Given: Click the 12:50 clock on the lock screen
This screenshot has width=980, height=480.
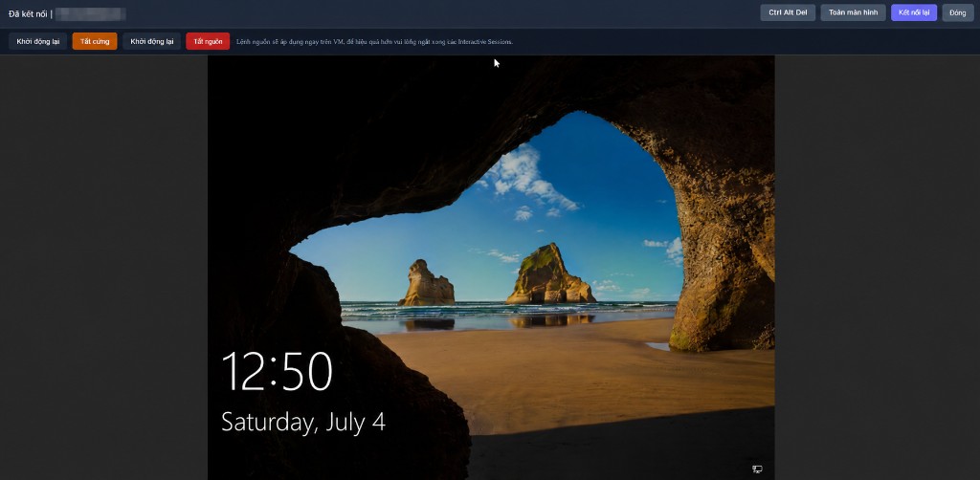Looking at the screenshot, I should click(277, 372).
